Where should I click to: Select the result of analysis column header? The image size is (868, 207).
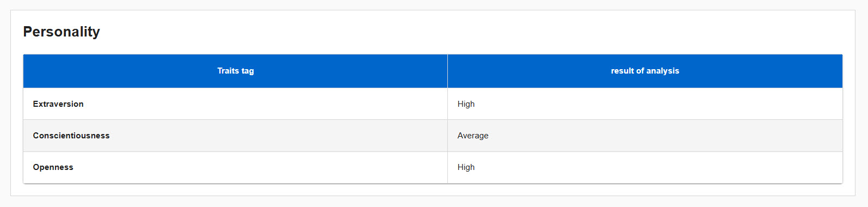pyautogui.click(x=645, y=71)
